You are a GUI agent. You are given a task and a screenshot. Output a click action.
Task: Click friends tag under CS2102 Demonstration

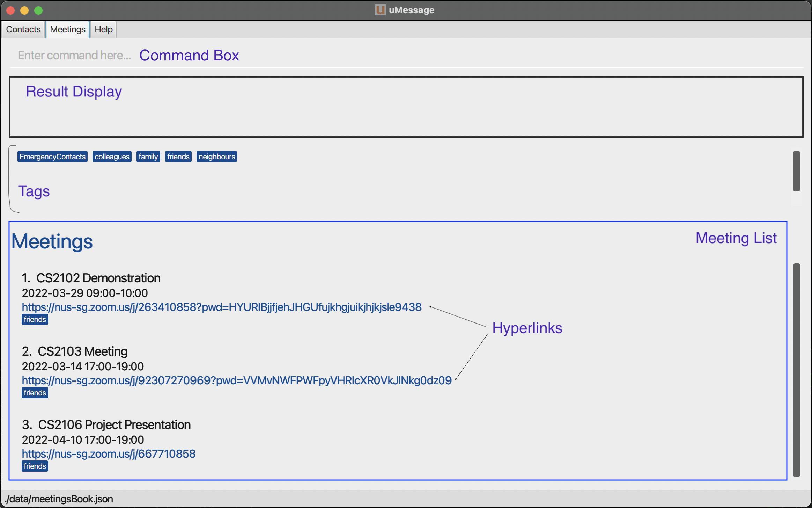(35, 319)
